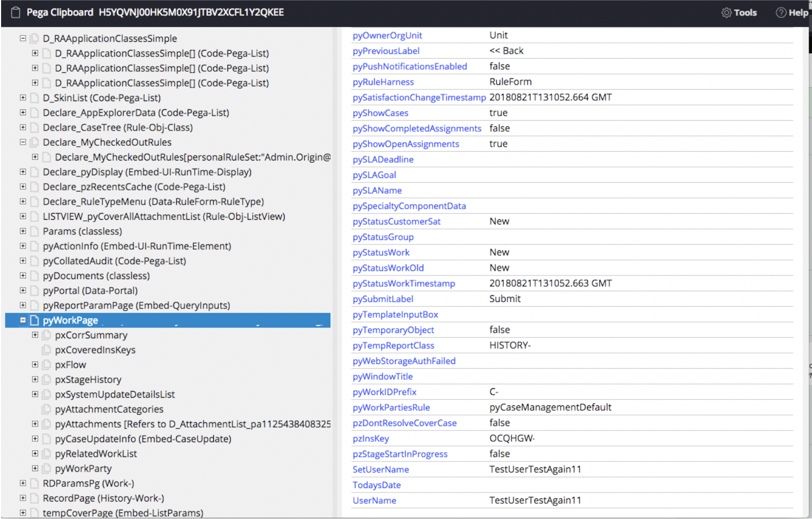This screenshot has width=812, height=519.
Task: Select Declare_AppExplorerData (Code-Pega-List) page
Action: click(136, 113)
